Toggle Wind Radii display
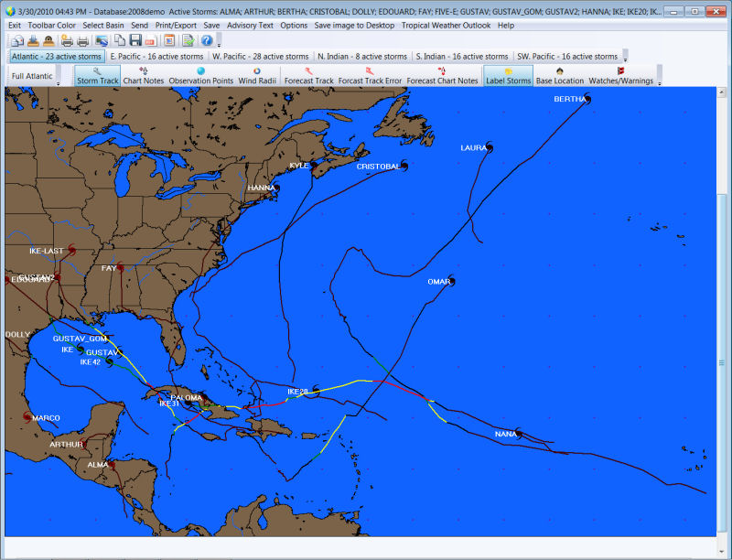The height and width of the screenshot is (560, 732). point(257,76)
